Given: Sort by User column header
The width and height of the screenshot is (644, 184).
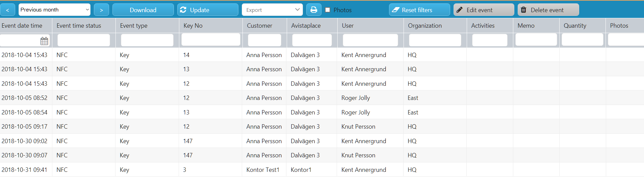Looking at the screenshot, I should coord(347,26).
